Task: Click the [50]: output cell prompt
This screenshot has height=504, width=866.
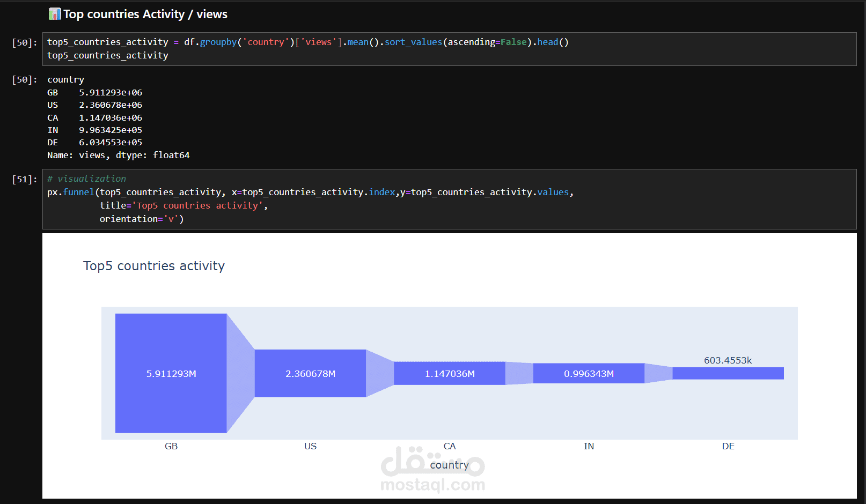Action: coord(25,79)
